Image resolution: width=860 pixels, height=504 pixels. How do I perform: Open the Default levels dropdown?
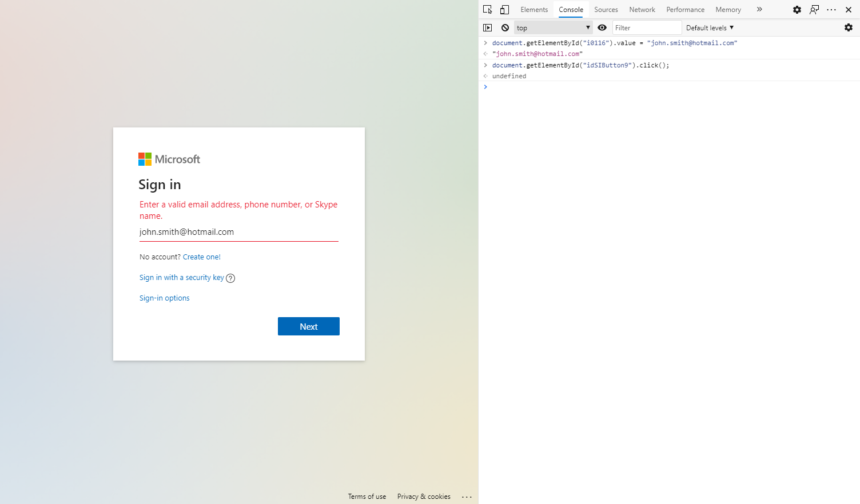point(708,27)
